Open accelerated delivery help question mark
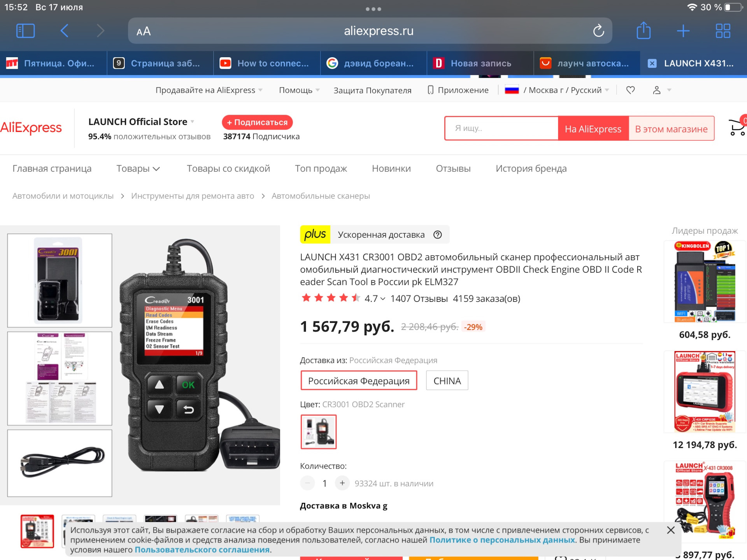This screenshot has width=747, height=560. [x=438, y=234]
